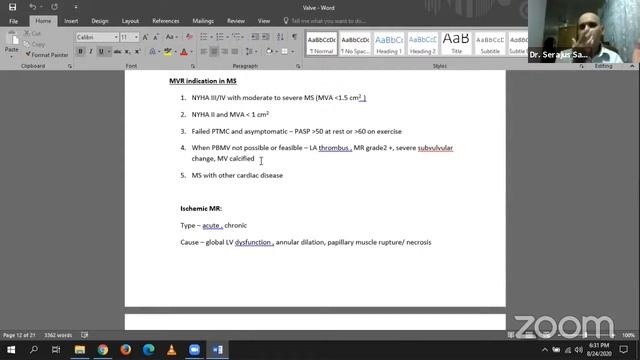Toggle Italic formatting
This screenshot has width=640, height=360.
point(91,52)
